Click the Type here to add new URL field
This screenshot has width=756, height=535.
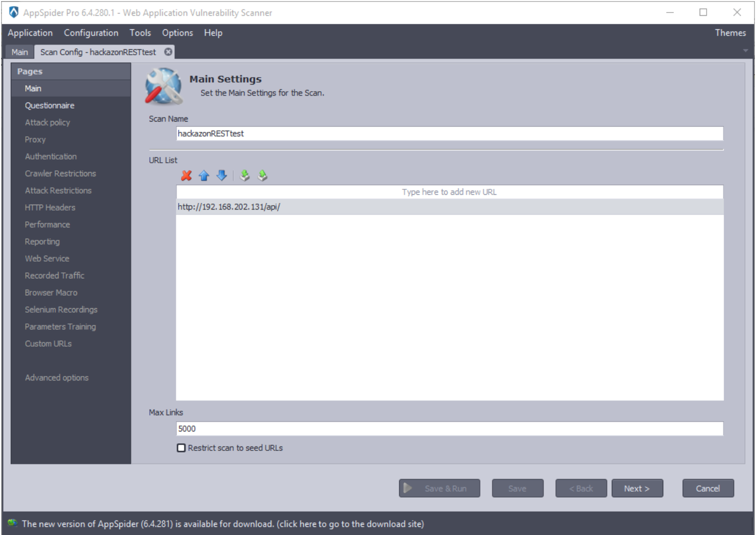[x=450, y=192]
